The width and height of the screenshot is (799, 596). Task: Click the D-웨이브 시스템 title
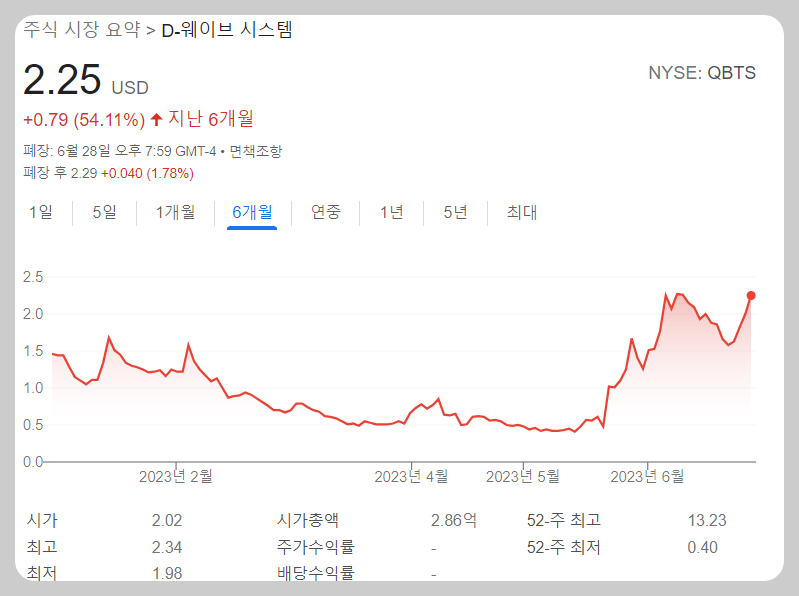(227, 30)
